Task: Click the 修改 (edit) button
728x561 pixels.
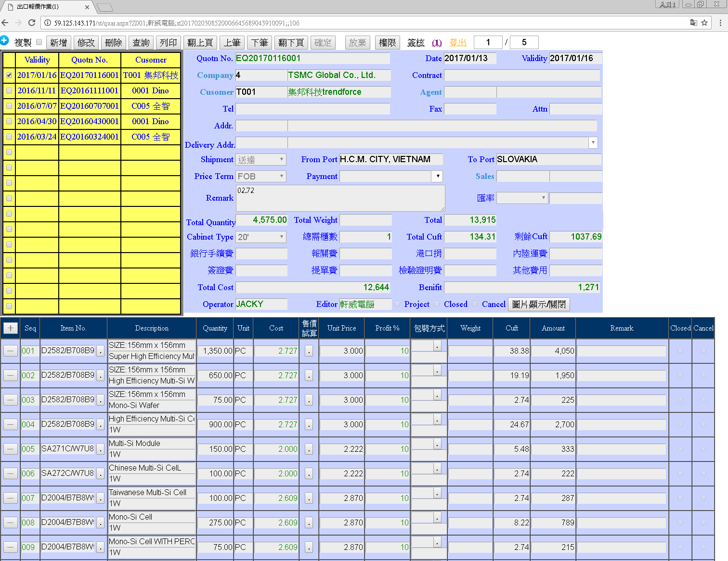Action: (86, 43)
